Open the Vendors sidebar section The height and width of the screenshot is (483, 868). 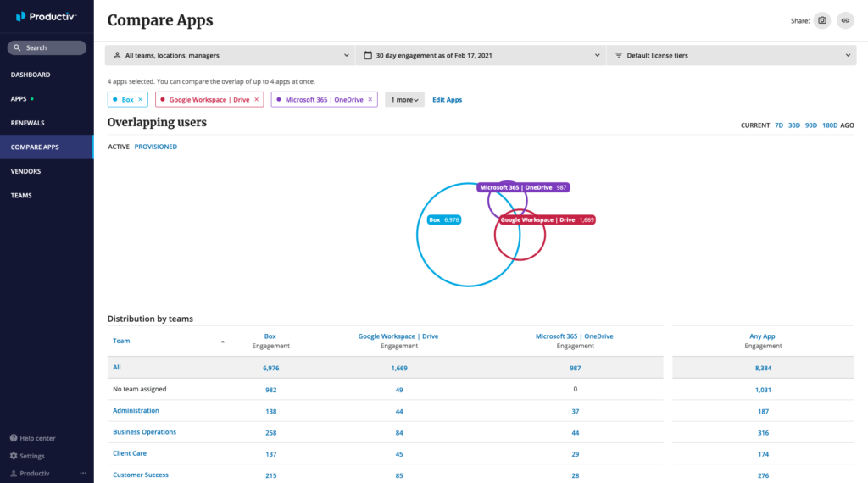[25, 171]
